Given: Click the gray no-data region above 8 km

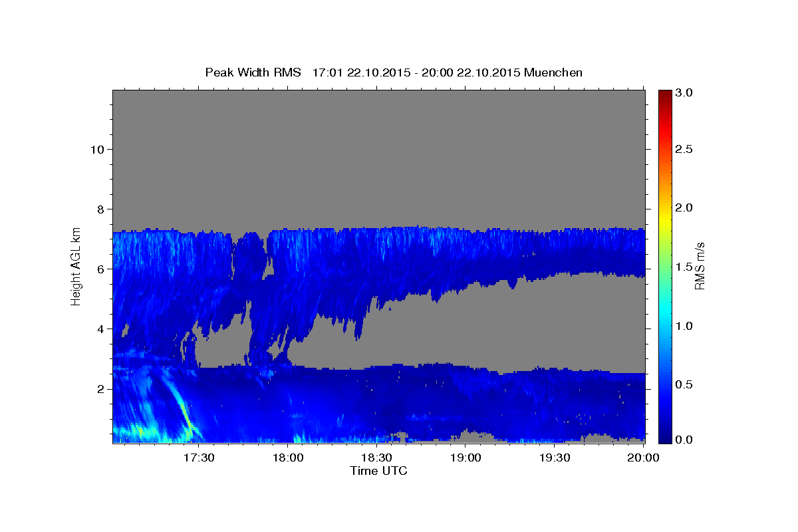Looking at the screenshot, I should point(379,156).
